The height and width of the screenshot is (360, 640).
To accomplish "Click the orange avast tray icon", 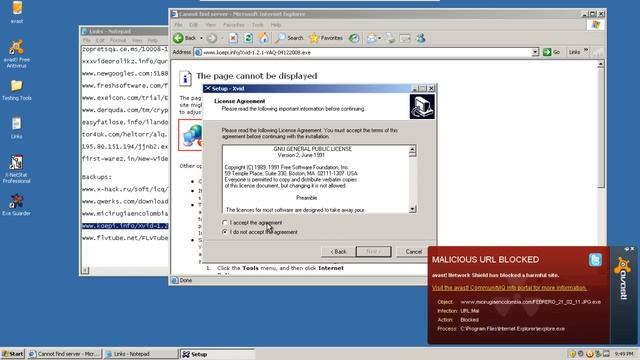I will (589, 353).
